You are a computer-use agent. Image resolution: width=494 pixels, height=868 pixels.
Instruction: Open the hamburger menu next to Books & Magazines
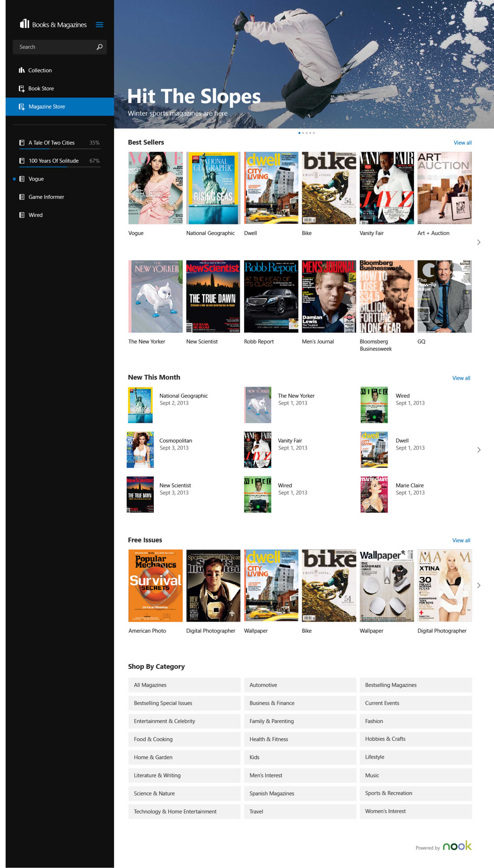99,25
